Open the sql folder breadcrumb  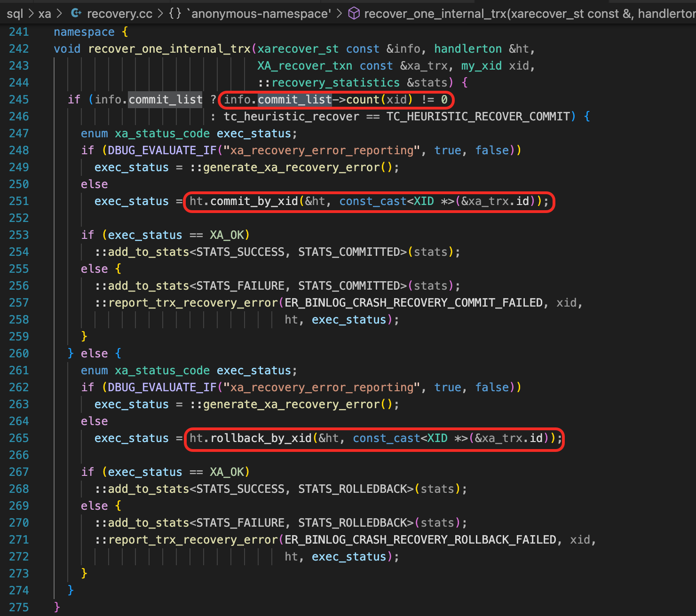click(15, 14)
